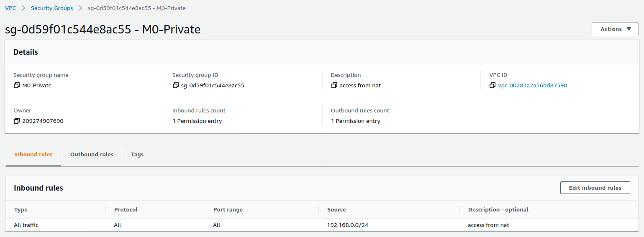Screen dimensions: 644x237
Task: Click the Source column header
Action: click(336, 210)
